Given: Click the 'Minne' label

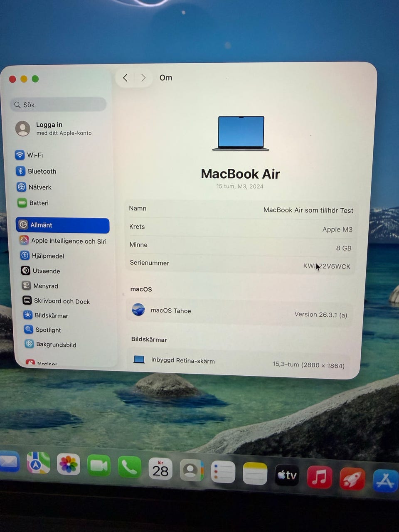Looking at the screenshot, I should tap(138, 245).
